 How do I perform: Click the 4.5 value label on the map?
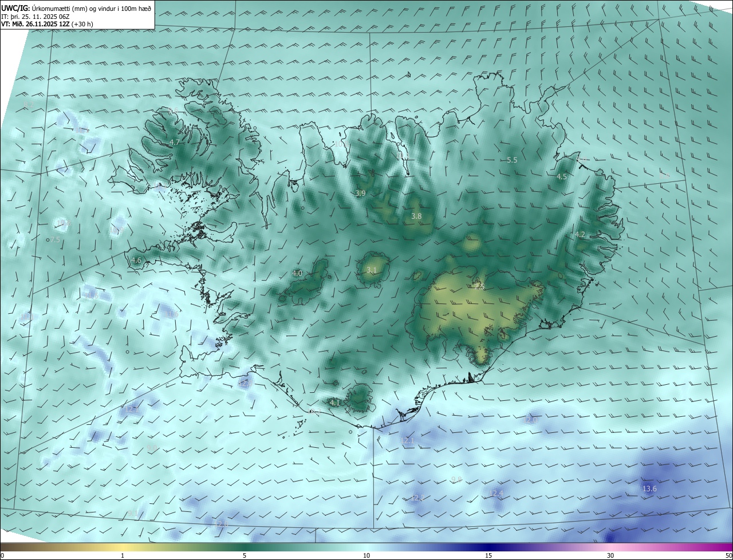562,177
